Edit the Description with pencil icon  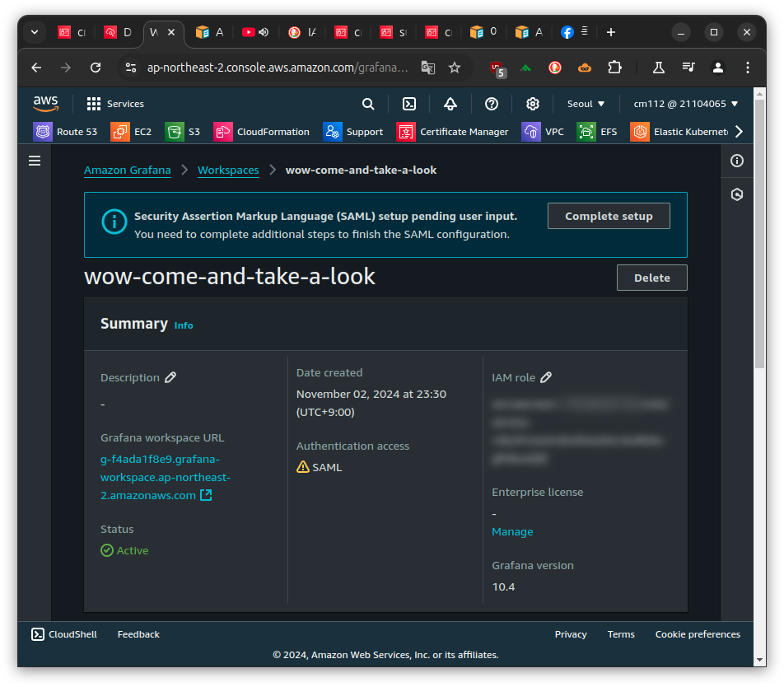click(x=170, y=377)
